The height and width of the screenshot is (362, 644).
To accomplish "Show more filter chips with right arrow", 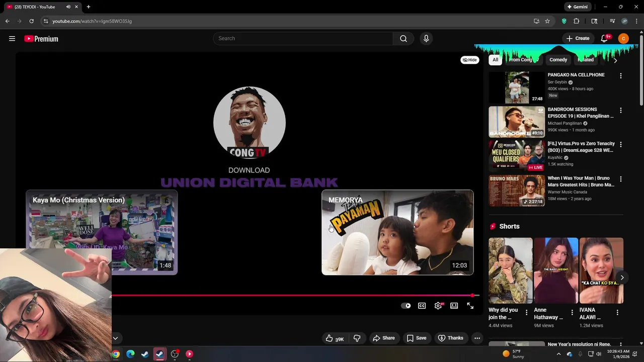I will coord(615,60).
